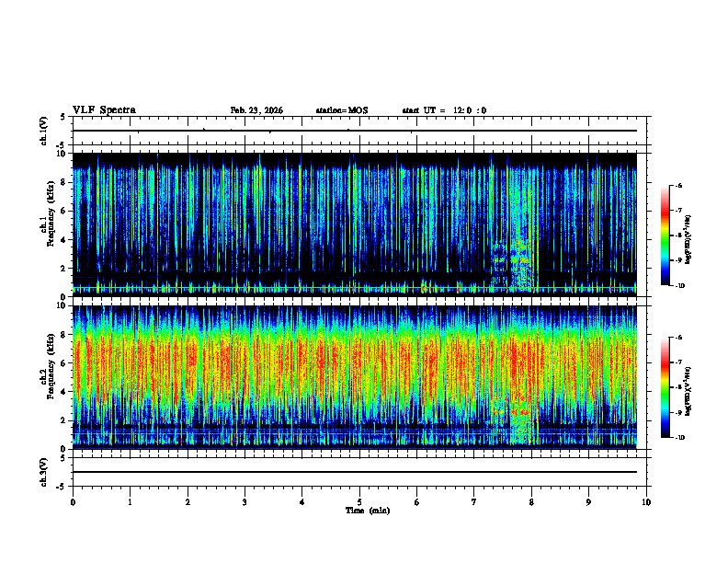Click the "Time (min)" x-axis label
728x563 pixels.
pos(368,511)
